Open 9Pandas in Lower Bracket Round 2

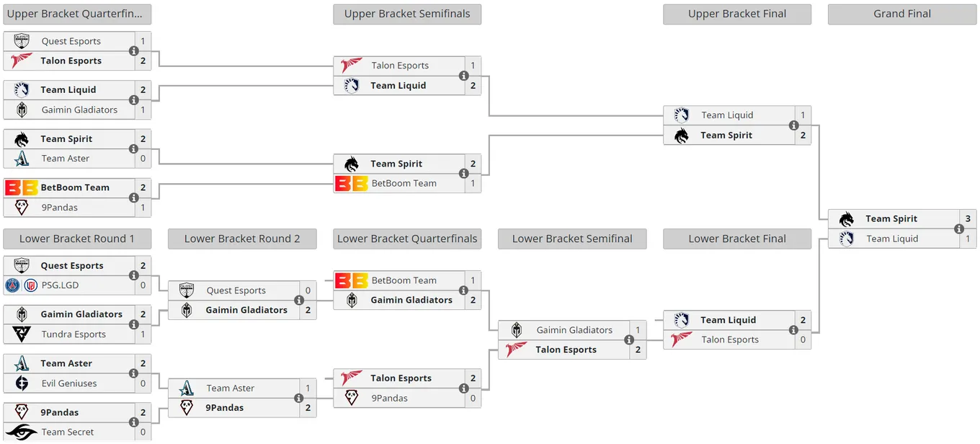point(224,408)
